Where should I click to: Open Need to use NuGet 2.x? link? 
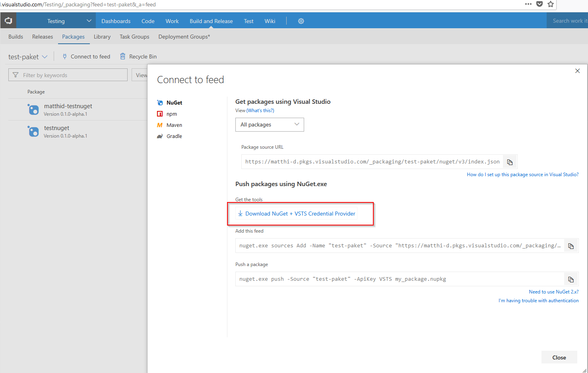coord(554,292)
